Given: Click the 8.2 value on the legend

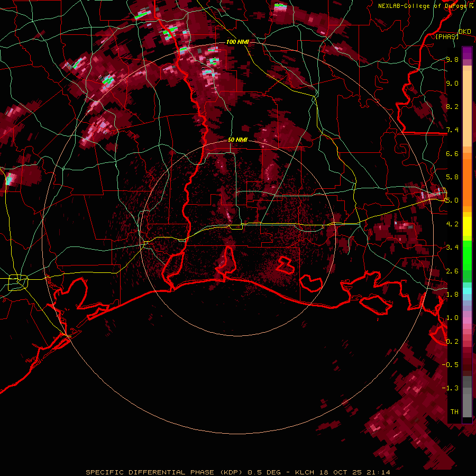Looking at the screenshot, I should click(x=452, y=106).
